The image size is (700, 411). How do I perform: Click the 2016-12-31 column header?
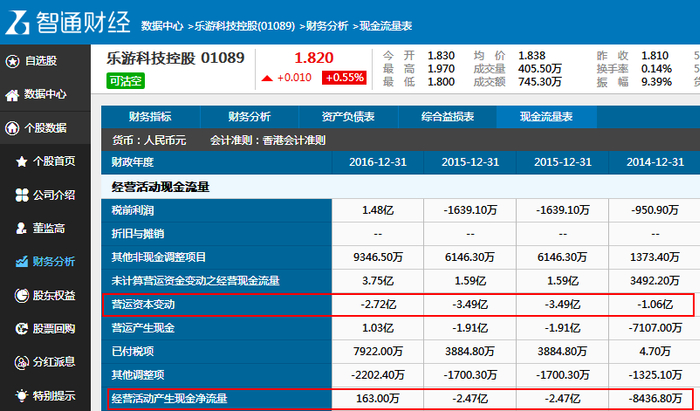tap(378, 162)
